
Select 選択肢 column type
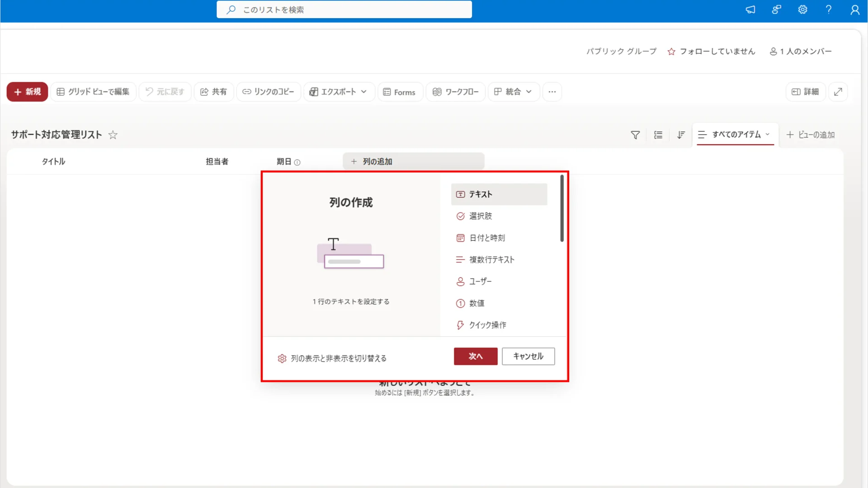click(x=499, y=216)
